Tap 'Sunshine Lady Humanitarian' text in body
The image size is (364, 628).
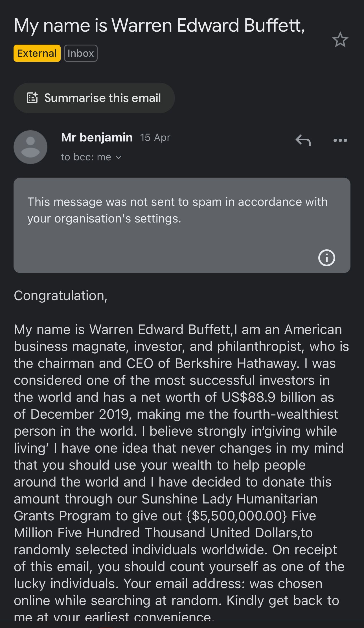click(x=229, y=499)
